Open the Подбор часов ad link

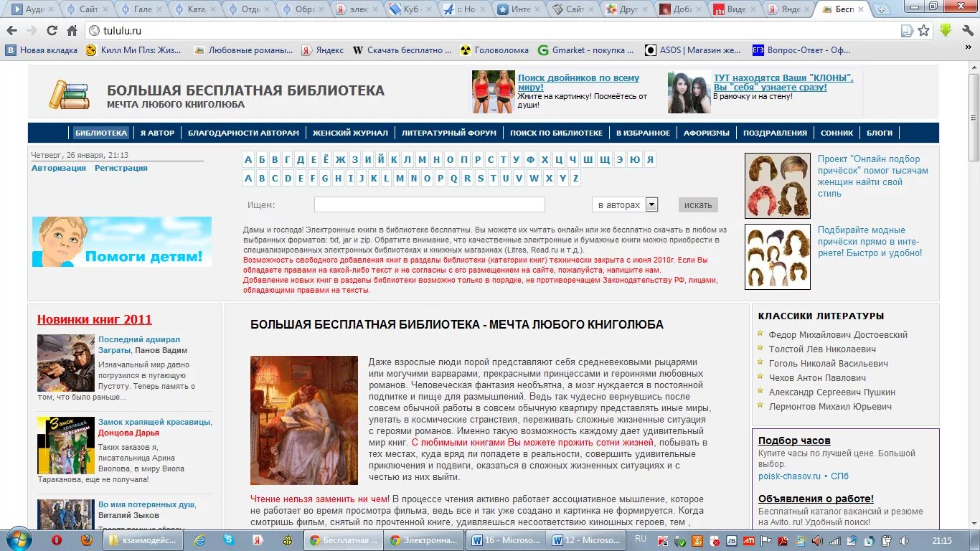pos(794,441)
